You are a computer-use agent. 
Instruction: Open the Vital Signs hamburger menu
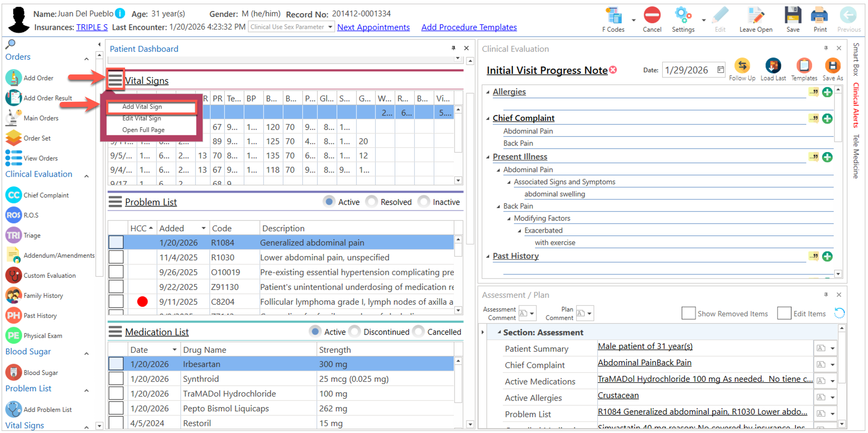pos(115,80)
